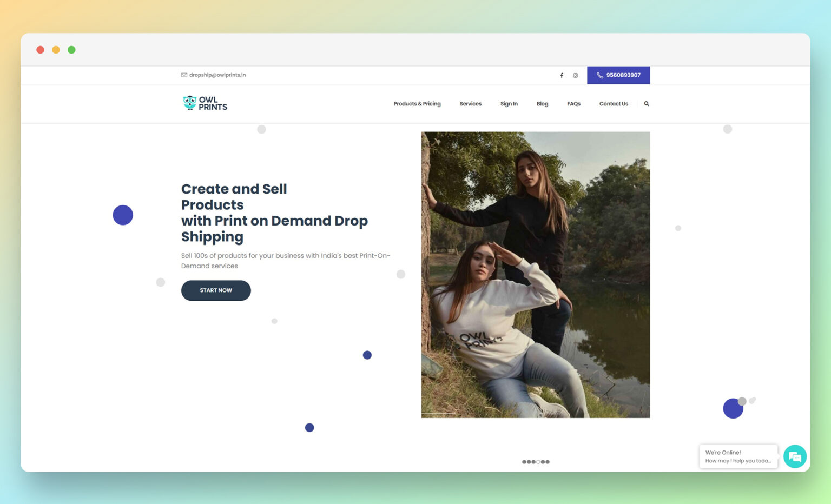Image resolution: width=831 pixels, height=504 pixels.
Task: Go to the Sign In page
Action: (x=509, y=104)
